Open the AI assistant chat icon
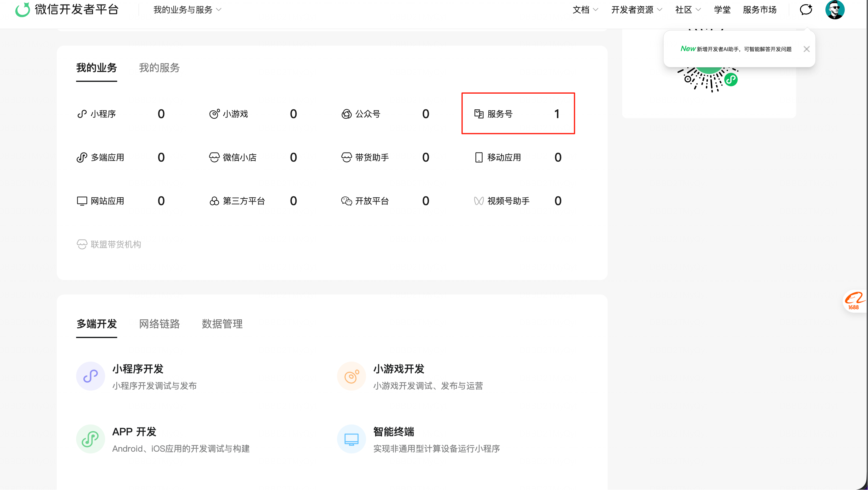The image size is (868, 490). (806, 9)
